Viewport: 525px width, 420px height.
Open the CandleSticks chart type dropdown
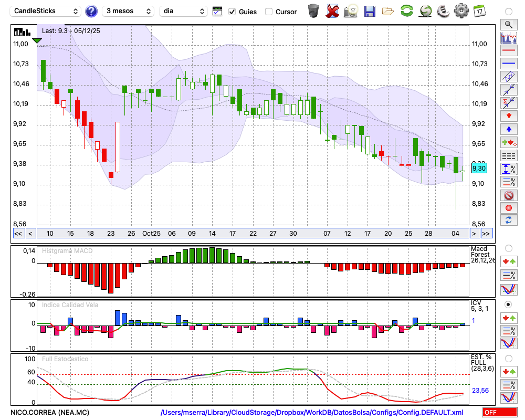[x=46, y=11]
